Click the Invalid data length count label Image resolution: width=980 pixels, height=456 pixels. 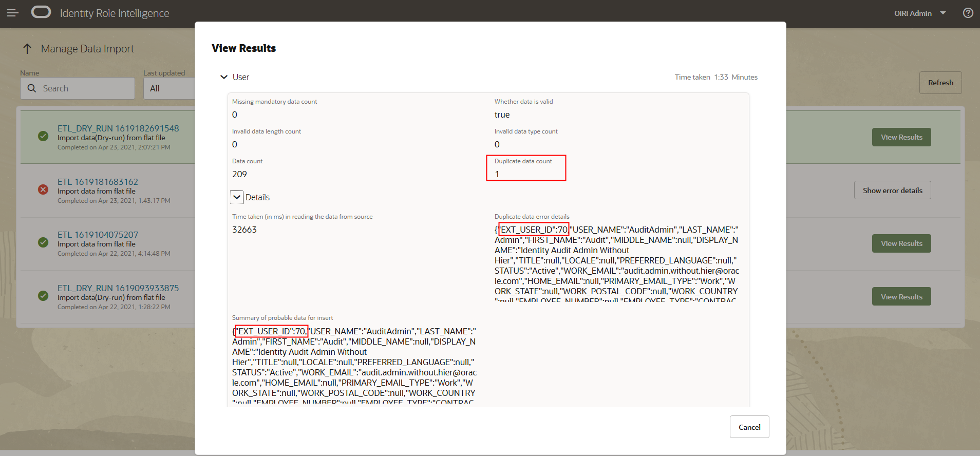pos(266,131)
